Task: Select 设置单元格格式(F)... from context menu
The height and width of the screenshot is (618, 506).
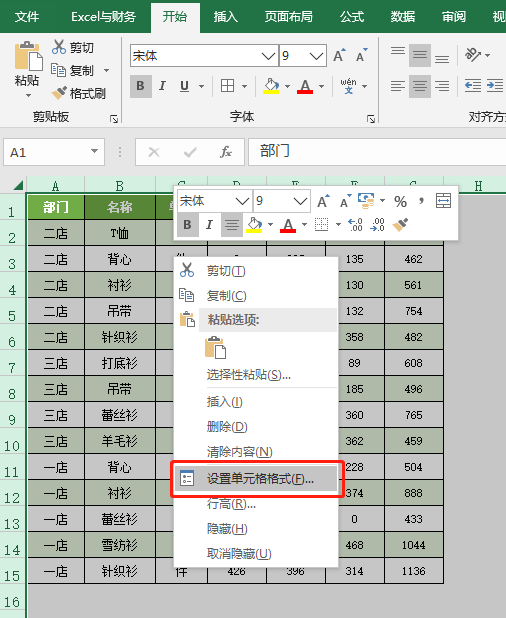Action: (x=256, y=479)
